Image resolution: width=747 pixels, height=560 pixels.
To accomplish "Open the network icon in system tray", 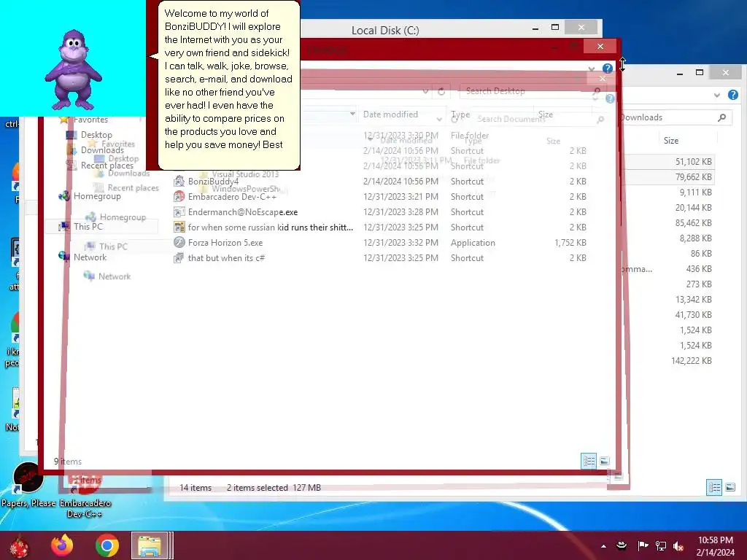I will click(661, 545).
